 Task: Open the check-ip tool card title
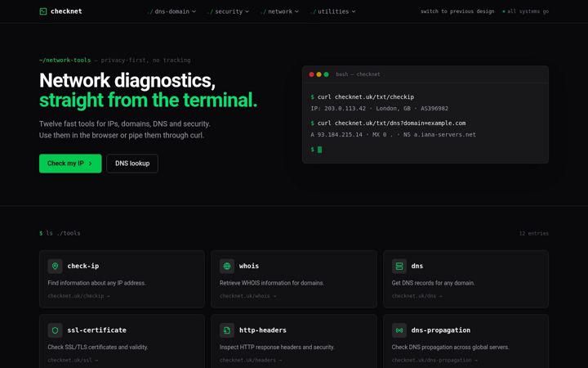[83, 266]
